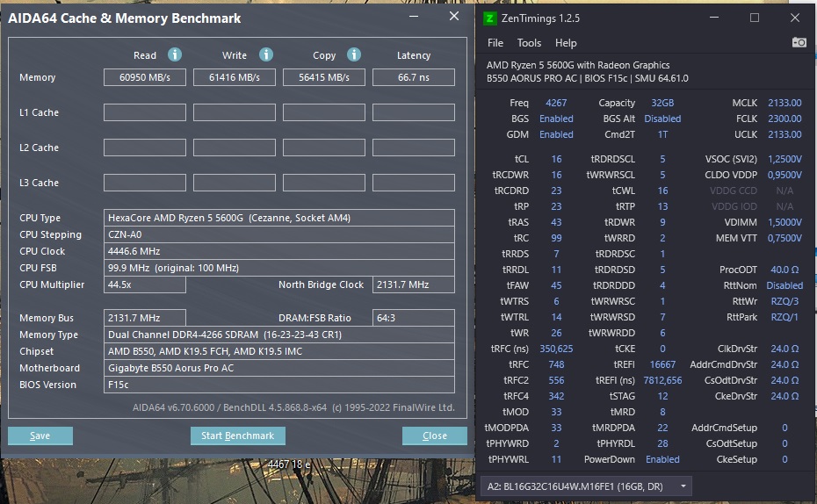Click the Cmd2T value 1T
The width and height of the screenshot is (817, 504).
pyautogui.click(x=662, y=134)
